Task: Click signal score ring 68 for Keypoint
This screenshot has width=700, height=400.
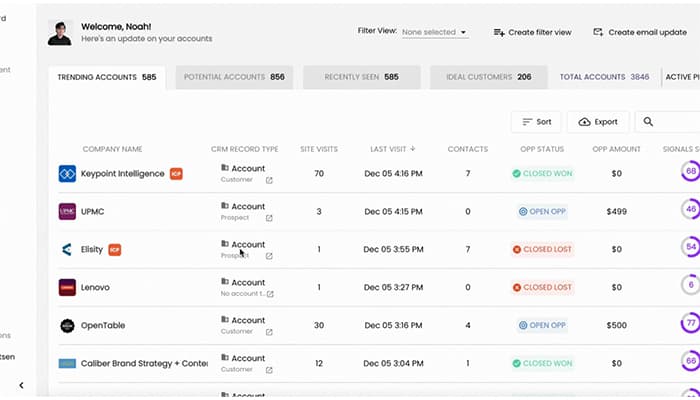Action: 691,171
